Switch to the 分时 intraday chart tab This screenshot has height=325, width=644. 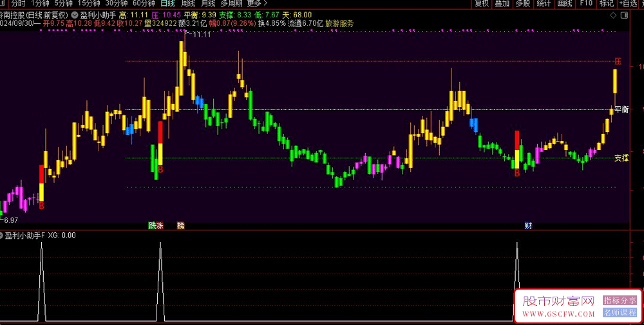[x=18, y=4]
